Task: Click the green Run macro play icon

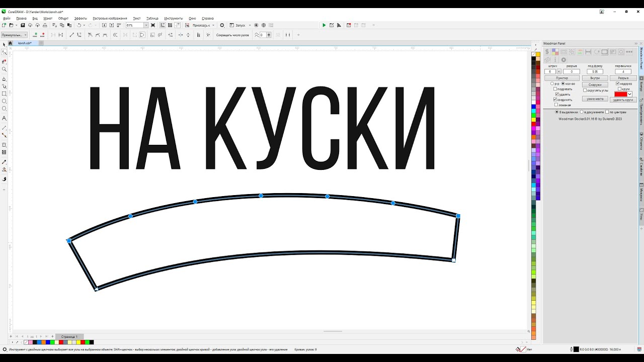Action: [x=324, y=25]
